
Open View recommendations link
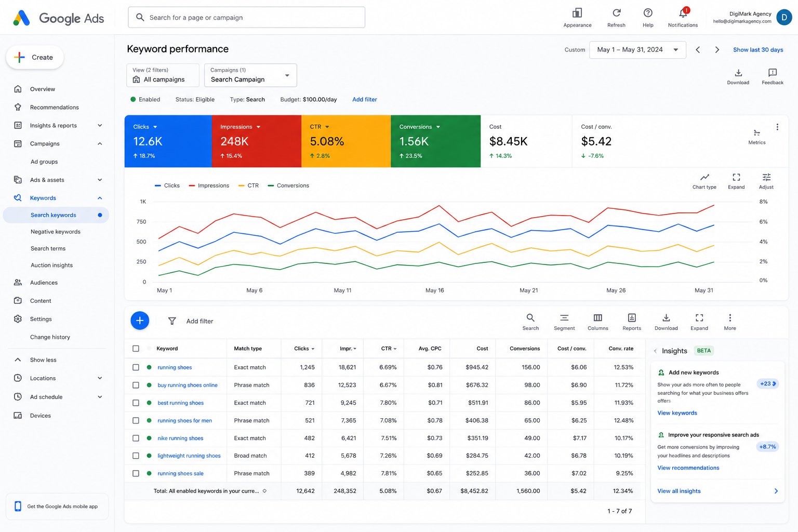[x=688, y=468]
